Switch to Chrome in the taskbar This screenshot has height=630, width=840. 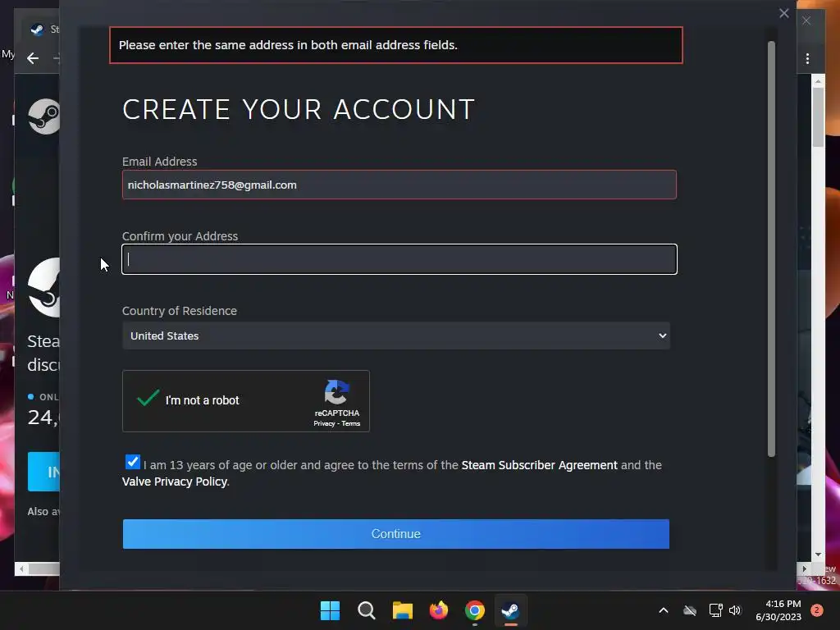pos(475,610)
